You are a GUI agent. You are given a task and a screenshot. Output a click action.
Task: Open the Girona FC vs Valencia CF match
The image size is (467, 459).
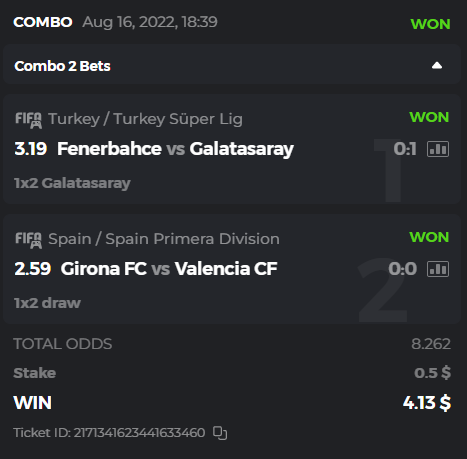(169, 269)
